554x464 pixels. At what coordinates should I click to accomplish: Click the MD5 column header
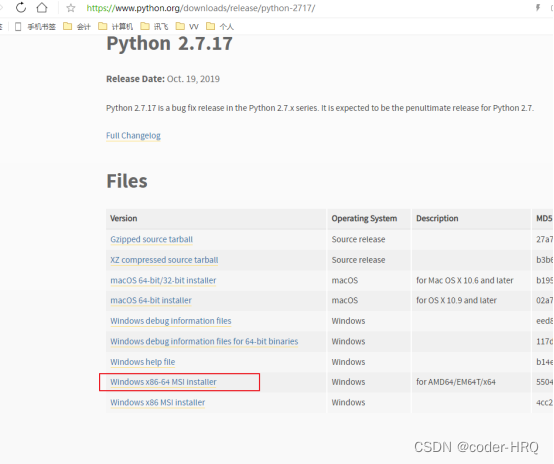tap(544, 218)
